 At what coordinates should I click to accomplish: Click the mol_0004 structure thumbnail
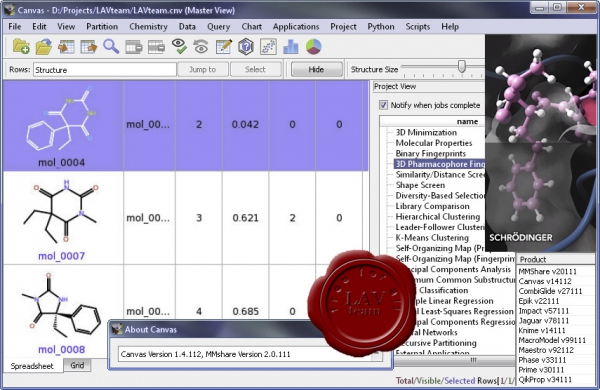[61, 120]
